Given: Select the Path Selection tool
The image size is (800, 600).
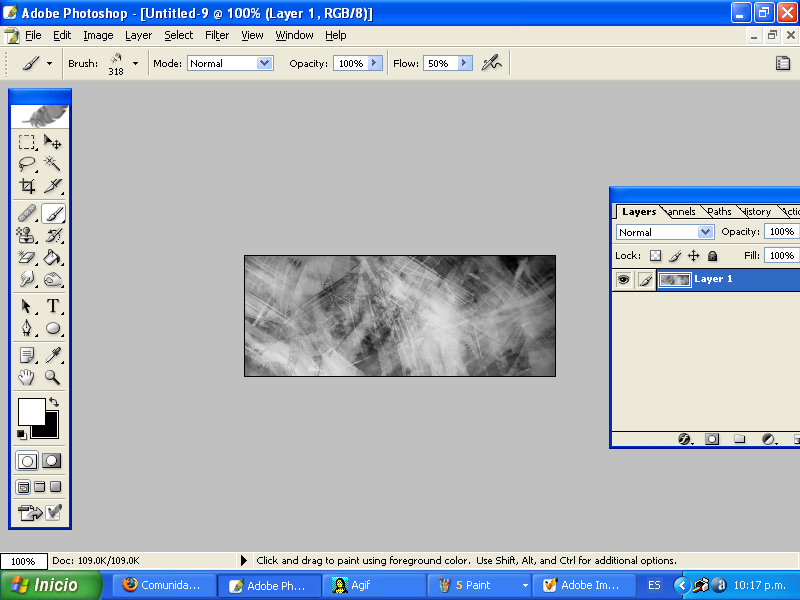Looking at the screenshot, I should point(27,306).
